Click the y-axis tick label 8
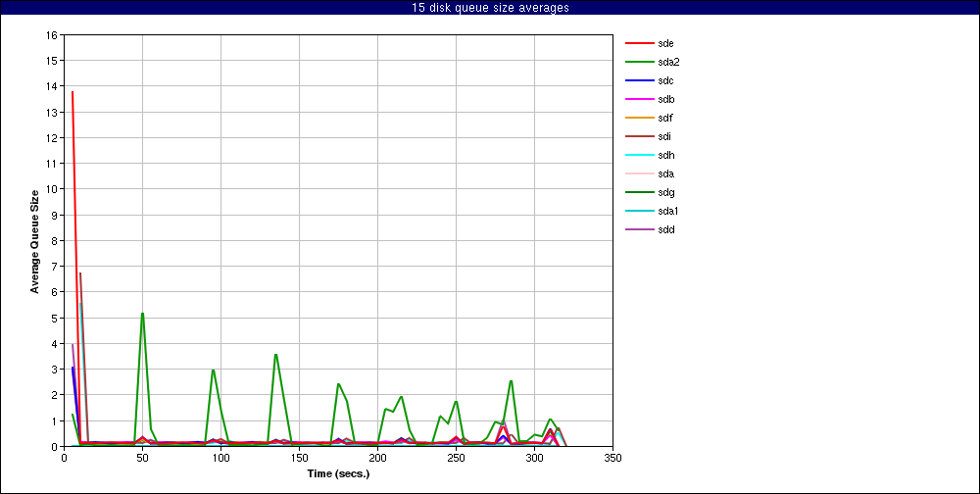980x494 pixels. 54,240
